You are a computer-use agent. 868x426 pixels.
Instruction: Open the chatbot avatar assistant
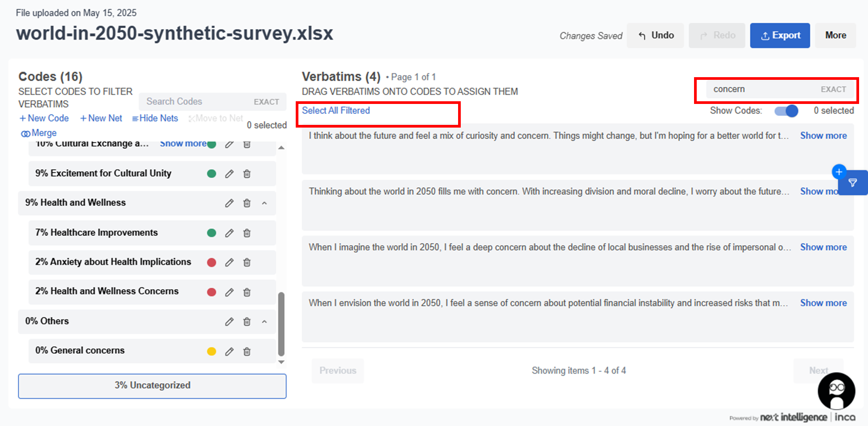pos(836,391)
